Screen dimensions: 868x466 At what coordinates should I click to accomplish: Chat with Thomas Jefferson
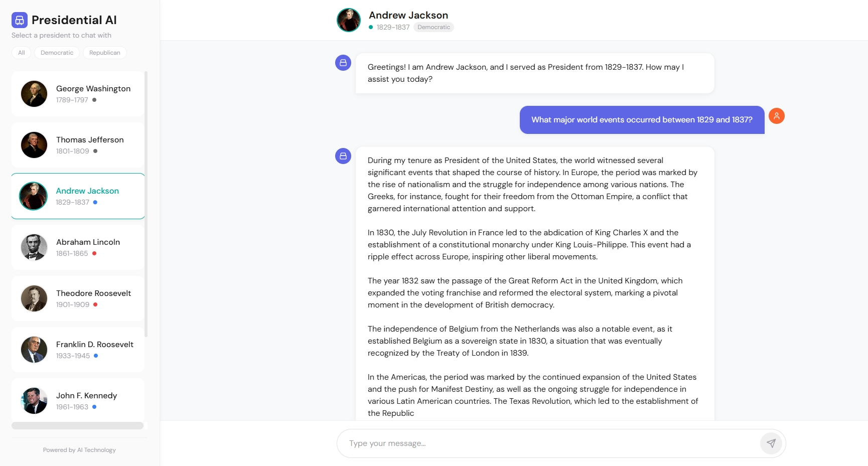point(78,145)
